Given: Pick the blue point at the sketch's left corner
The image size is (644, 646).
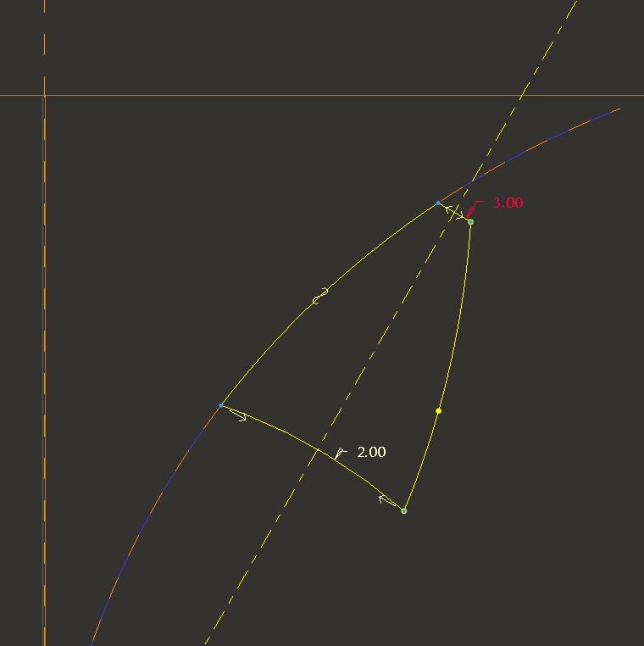Looking at the screenshot, I should (x=221, y=405).
